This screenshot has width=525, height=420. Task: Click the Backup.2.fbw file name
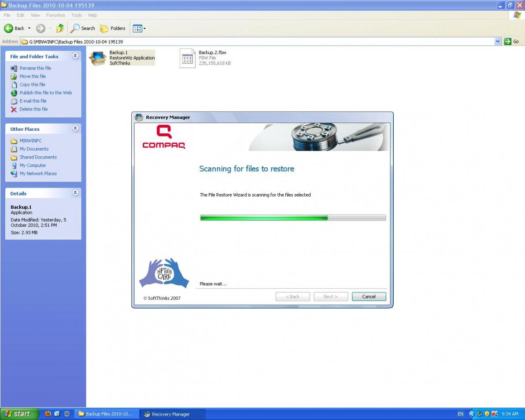(x=212, y=52)
